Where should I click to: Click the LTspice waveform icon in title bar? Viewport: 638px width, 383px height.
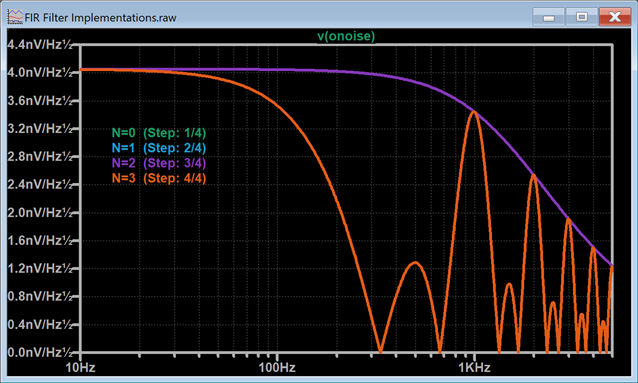[x=15, y=17]
